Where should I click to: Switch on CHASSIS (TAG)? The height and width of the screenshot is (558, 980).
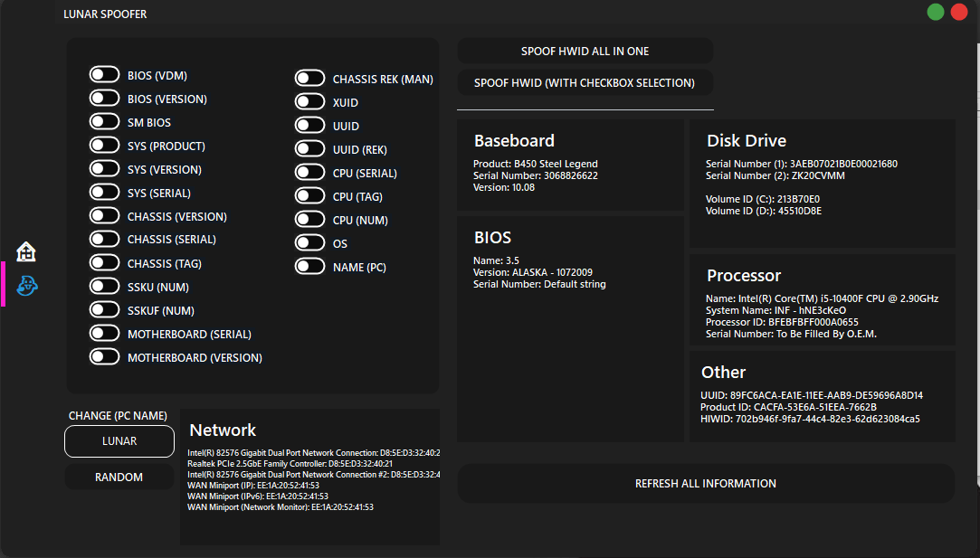[104, 262]
